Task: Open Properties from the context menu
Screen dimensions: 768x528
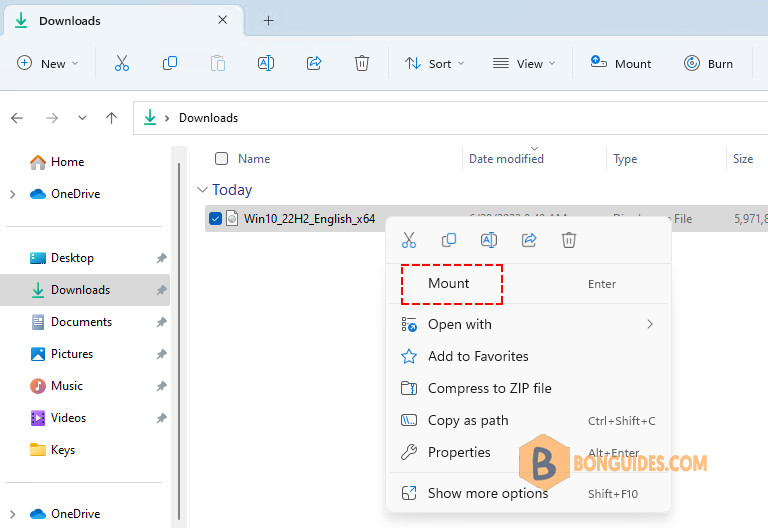Action: [x=528, y=452]
